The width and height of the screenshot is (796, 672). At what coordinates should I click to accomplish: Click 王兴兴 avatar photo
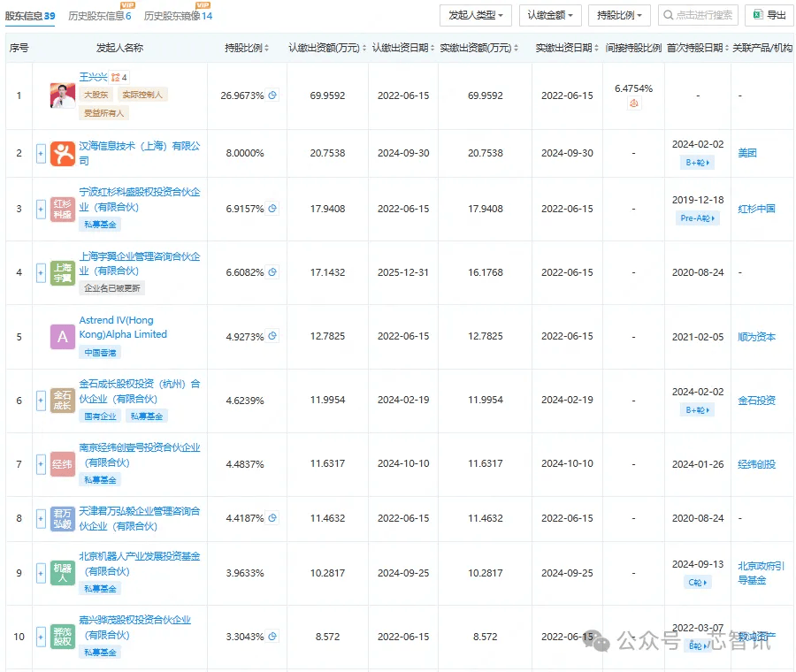[x=63, y=95]
